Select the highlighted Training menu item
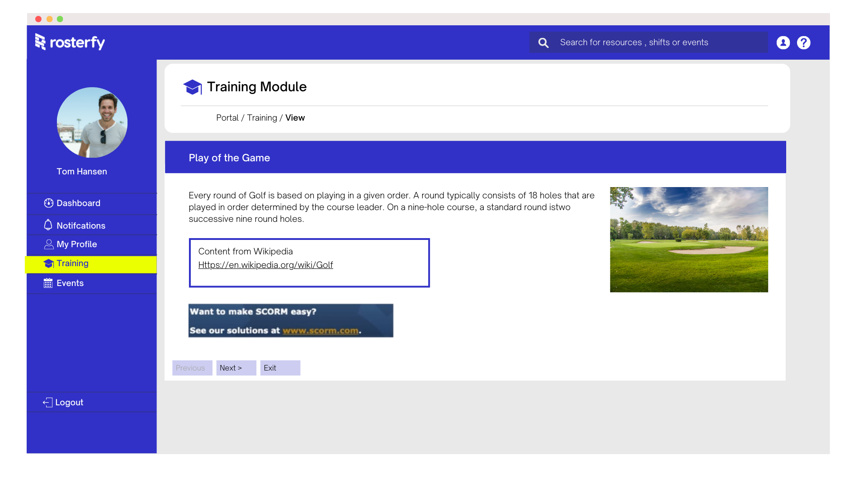This screenshot has width=868, height=488. pyautogui.click(x=91, y=264)
